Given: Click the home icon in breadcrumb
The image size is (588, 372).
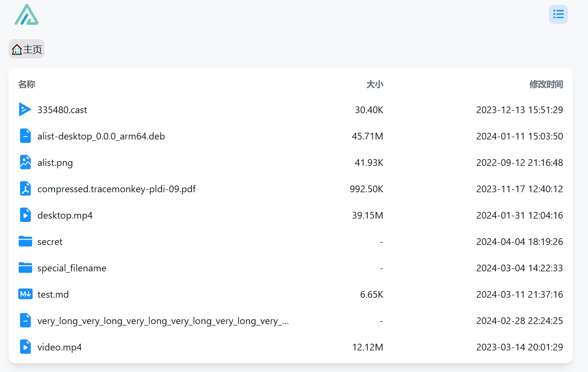Looking at the screenshot, I should coord(17,49).
